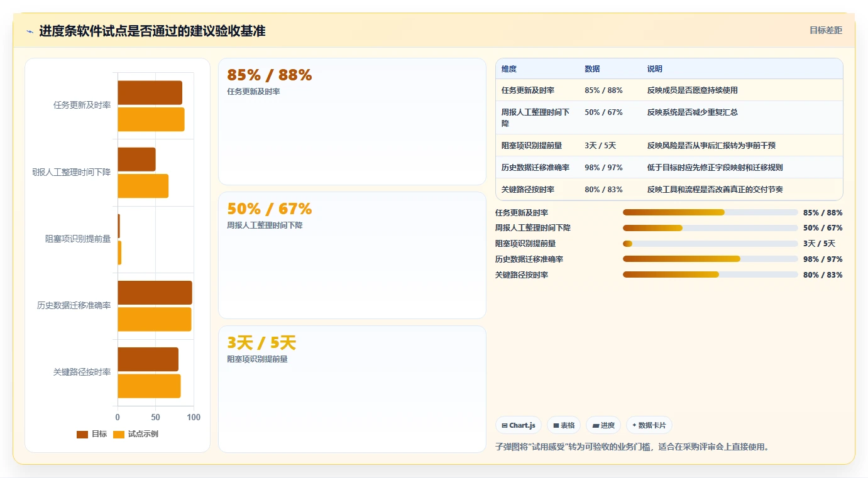Click the 阻塞项识别提前量 progress bar
Image resolution: width=868 pixels, height=478 pixels.
click(710, 244)
